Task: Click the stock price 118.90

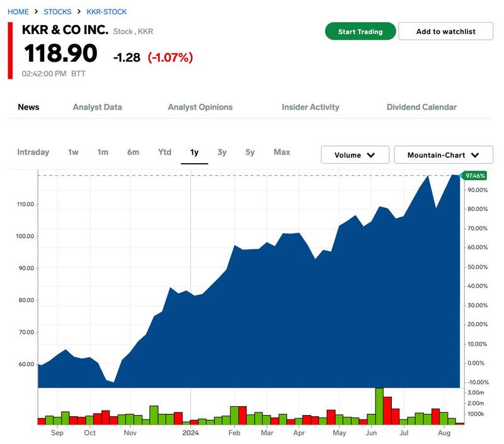Action: (x=60, y=53)
